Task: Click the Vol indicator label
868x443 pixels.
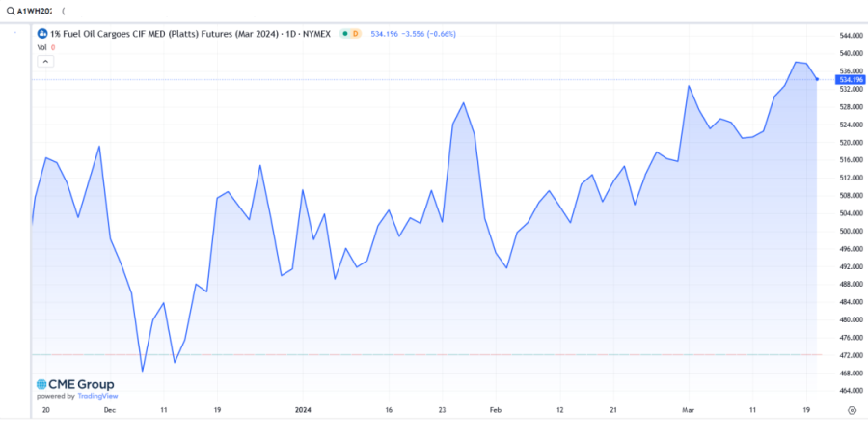Action: pos(41,46)
